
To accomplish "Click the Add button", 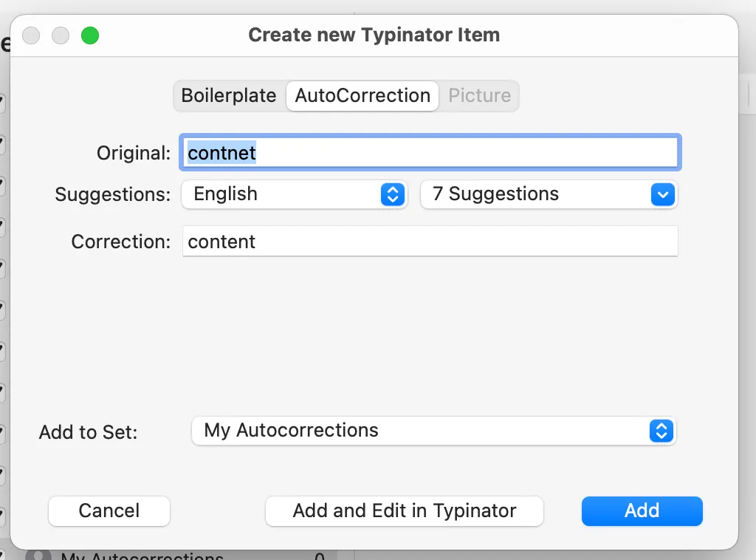I will click(641, 511).
